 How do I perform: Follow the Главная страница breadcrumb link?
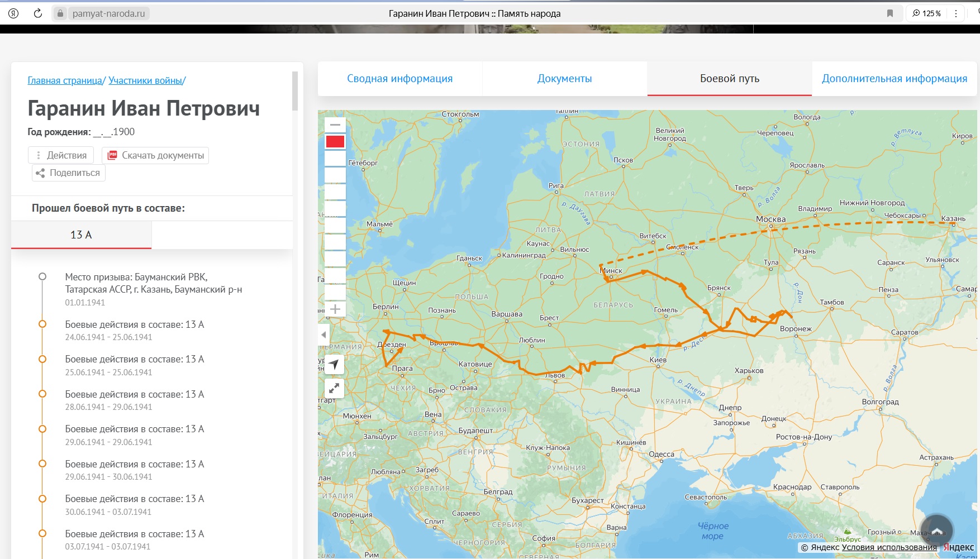[x=65, y=80]
